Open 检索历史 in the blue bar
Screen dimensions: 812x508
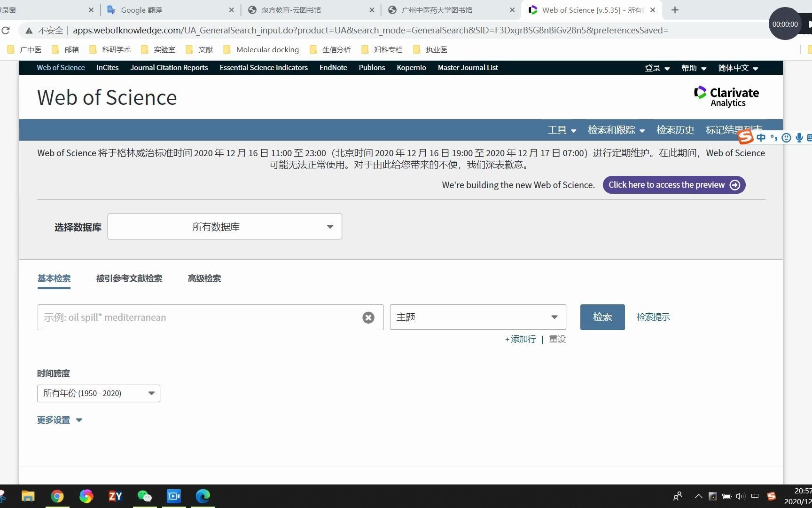[675, 130]
